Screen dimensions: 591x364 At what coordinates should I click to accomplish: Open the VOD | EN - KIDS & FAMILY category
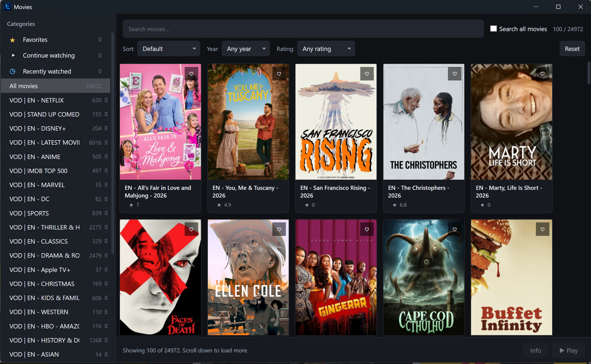pyautogui.click(x=55, y=298)
